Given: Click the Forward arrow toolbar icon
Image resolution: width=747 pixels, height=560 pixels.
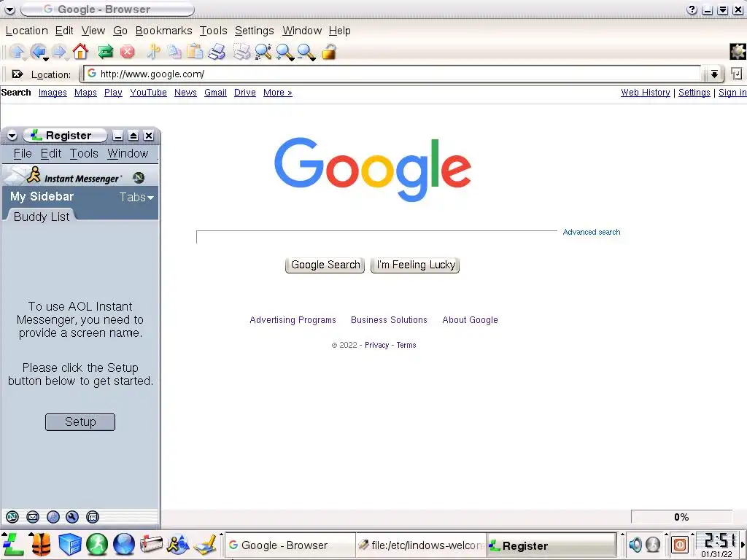Looking at the screenshot, I should coord(58,52).
